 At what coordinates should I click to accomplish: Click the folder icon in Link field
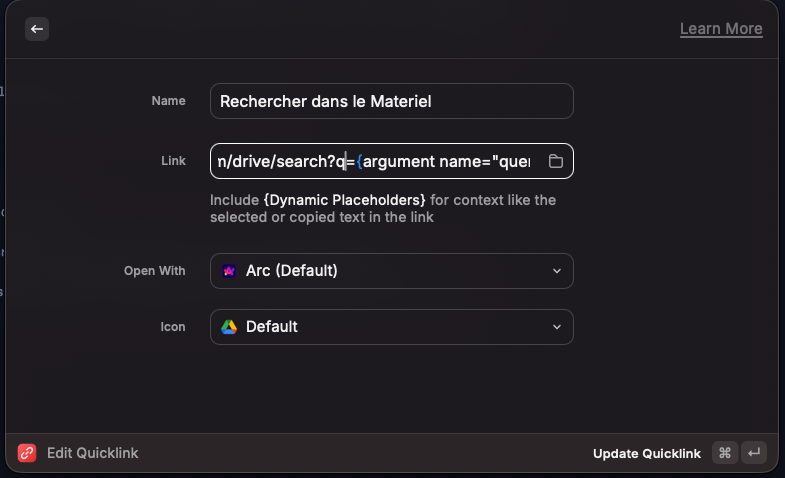click(556, 161)
